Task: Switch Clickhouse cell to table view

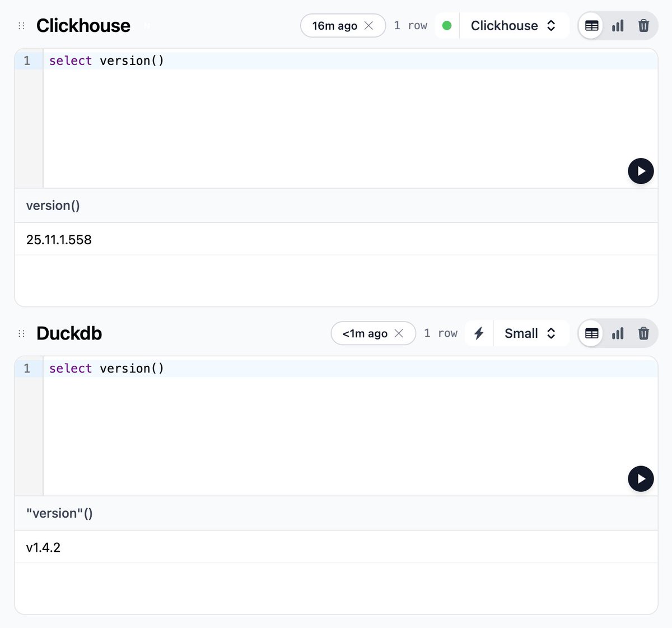Action: pos(591,26)
